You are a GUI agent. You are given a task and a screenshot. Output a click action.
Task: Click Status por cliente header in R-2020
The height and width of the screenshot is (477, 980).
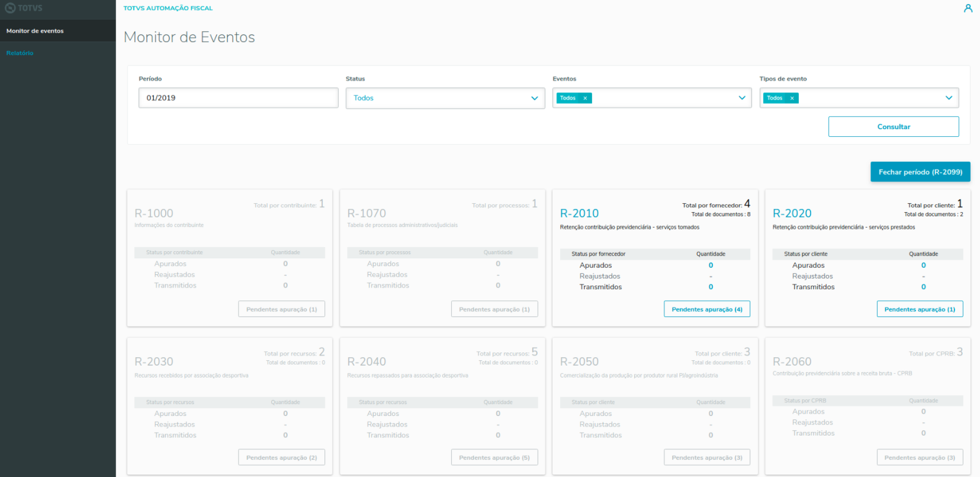[x=805, y=254]
